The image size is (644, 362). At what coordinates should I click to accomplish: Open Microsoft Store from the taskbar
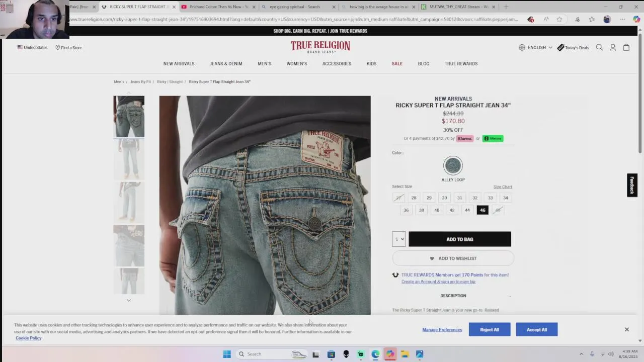tap(331, 354)
